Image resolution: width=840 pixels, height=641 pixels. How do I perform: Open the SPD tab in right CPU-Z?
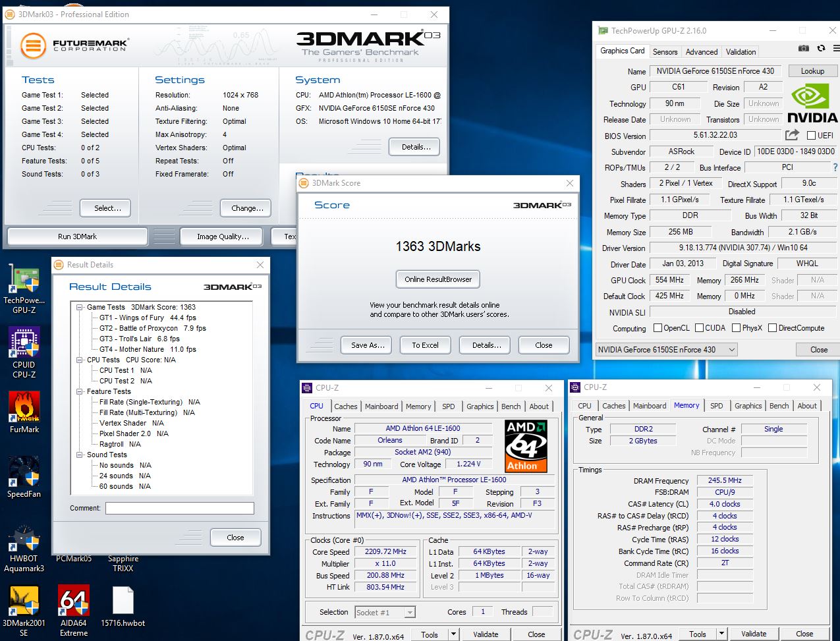(x=717, y=406)
